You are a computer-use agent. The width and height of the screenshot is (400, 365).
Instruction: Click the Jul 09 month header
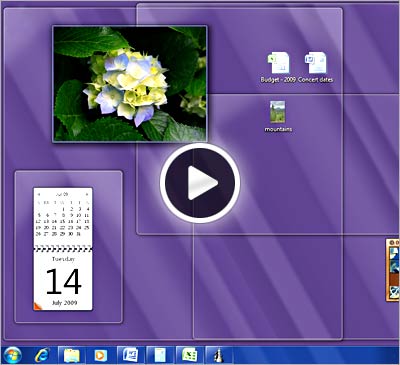click(62, 194)
